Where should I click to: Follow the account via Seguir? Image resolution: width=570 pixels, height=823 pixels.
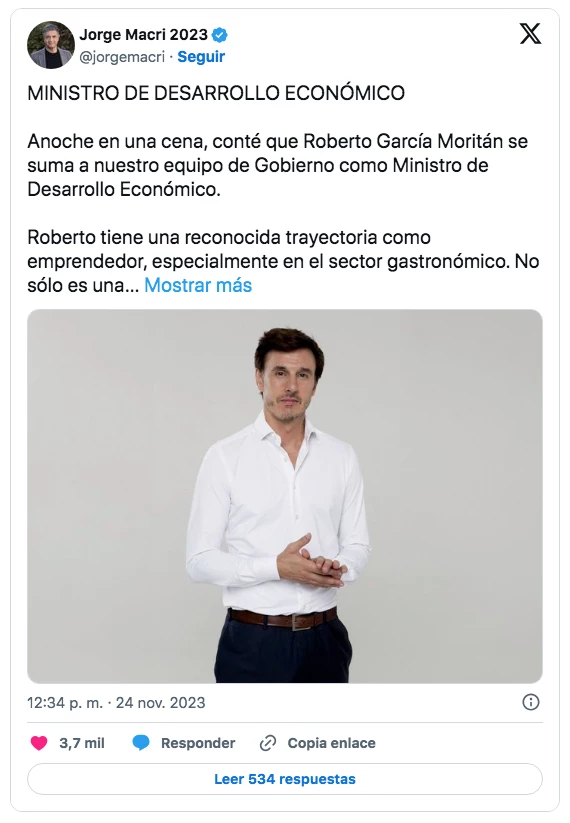201,57
